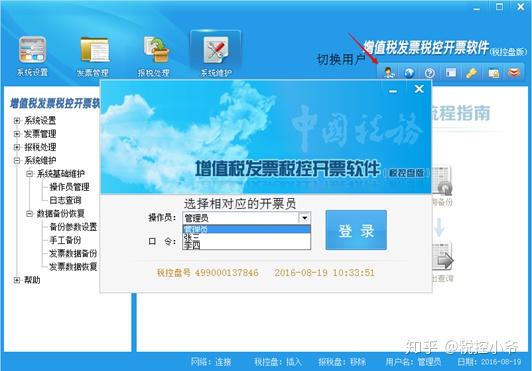Select 张三 in operator dropdown list

(x=246, y=238)
